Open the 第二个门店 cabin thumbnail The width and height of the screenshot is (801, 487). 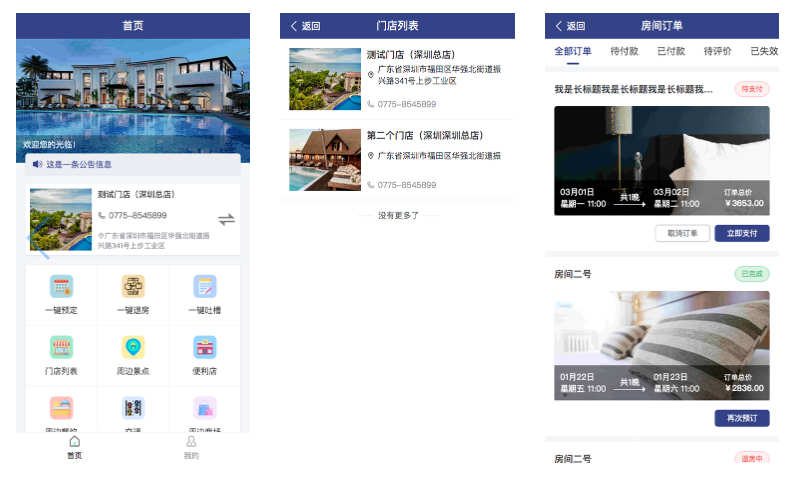(x=325, y=160)
